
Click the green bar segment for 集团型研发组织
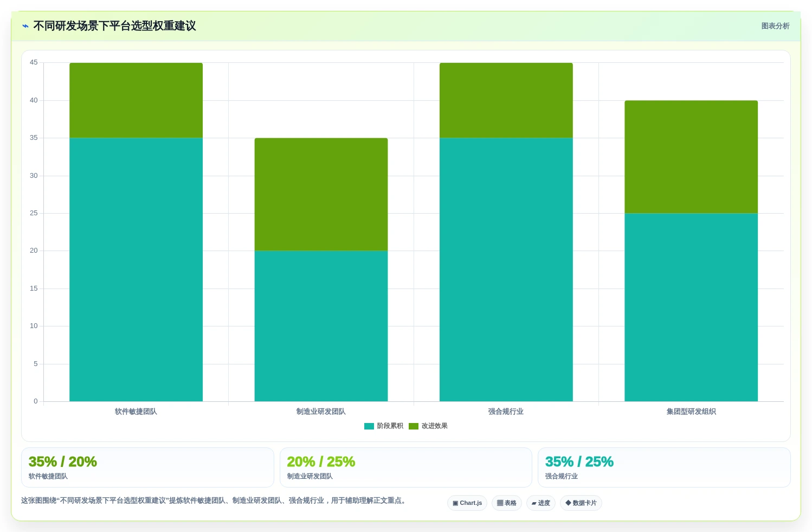coord(691,157)
